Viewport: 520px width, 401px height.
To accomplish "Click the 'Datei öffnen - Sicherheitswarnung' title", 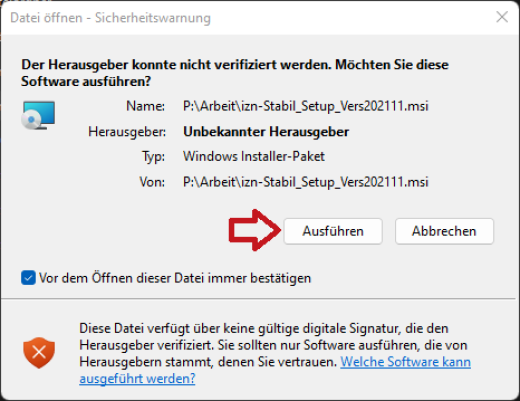I will point(110,18).
